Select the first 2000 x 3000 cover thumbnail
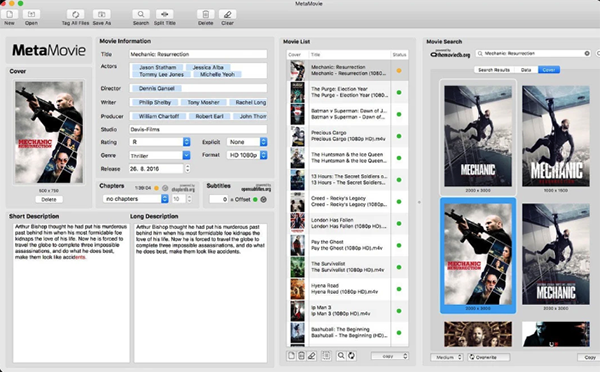Viewport: 600px width, 372px height. (478, 137)
